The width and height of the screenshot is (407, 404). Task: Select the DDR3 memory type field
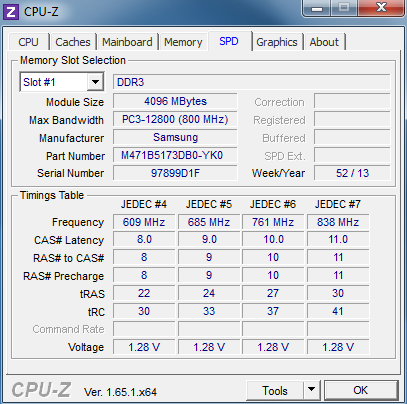point(251,82)
